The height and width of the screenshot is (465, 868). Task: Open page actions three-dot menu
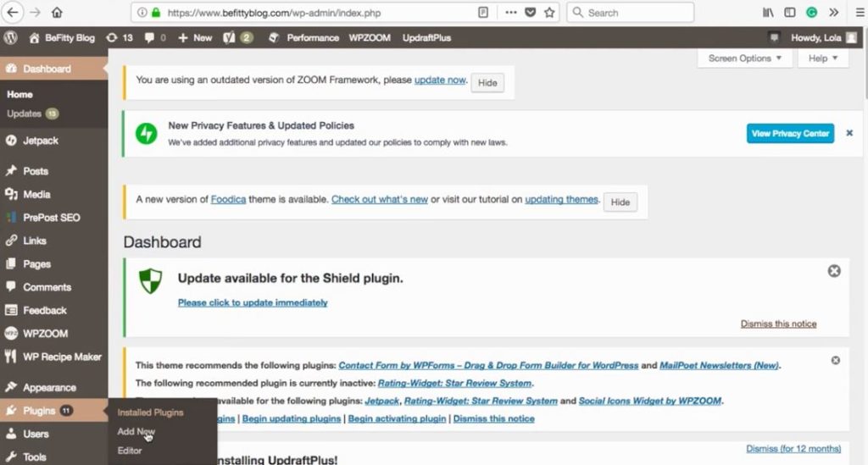point(511,12)
